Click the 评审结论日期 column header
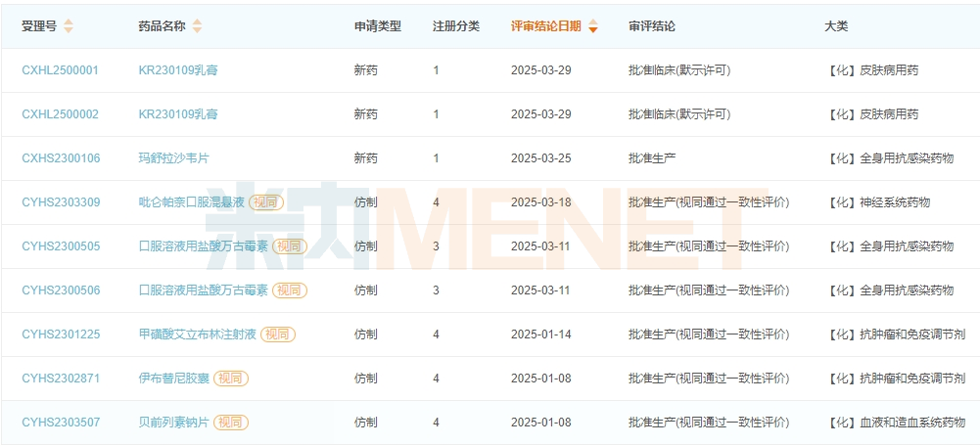The width and height of the screenshot is (980, 446). click(546, 26)
